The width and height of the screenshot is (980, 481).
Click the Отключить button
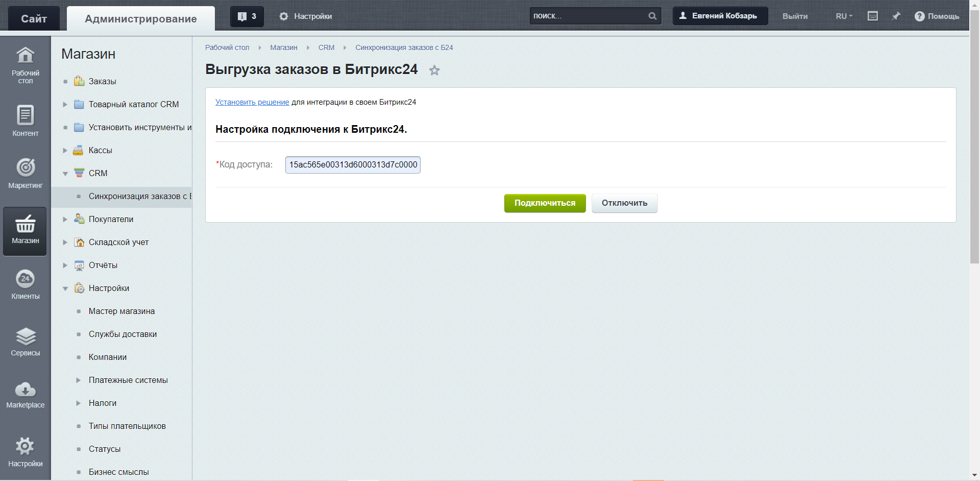[625, 203]
